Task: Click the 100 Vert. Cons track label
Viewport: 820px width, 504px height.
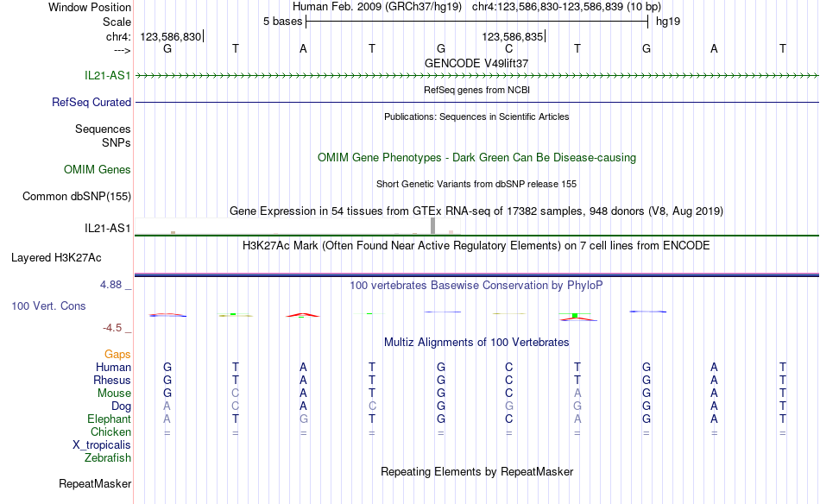Action: pos(48,306)
